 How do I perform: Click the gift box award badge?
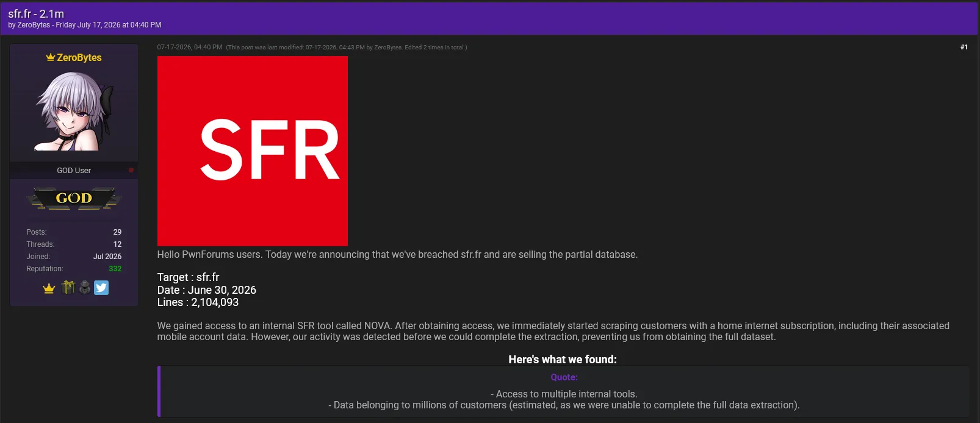click(68, 287)
